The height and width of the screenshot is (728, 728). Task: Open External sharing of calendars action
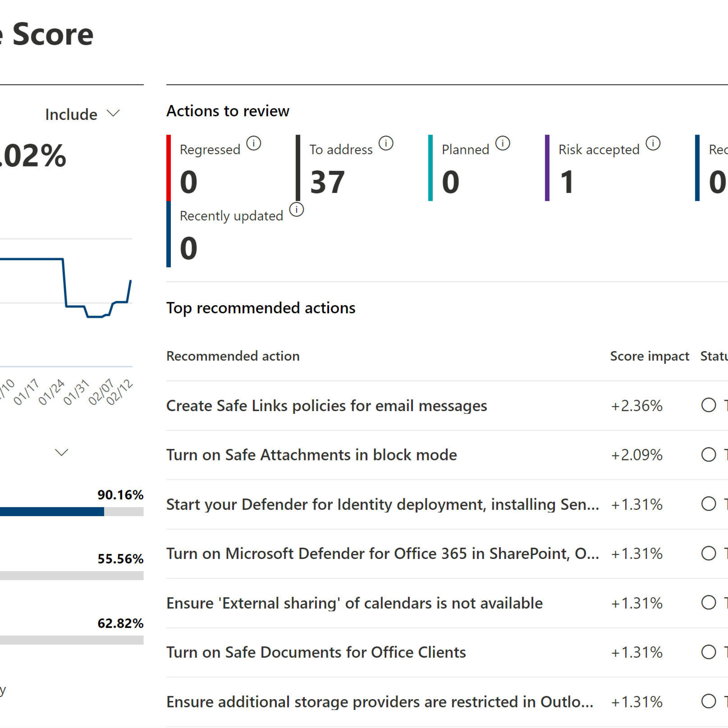coord(354,603)
